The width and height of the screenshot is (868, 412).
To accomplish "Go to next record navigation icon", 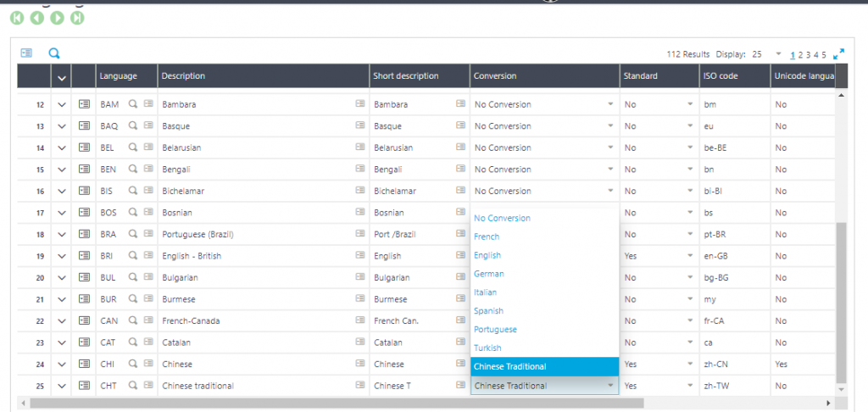I will click(57, 18).
